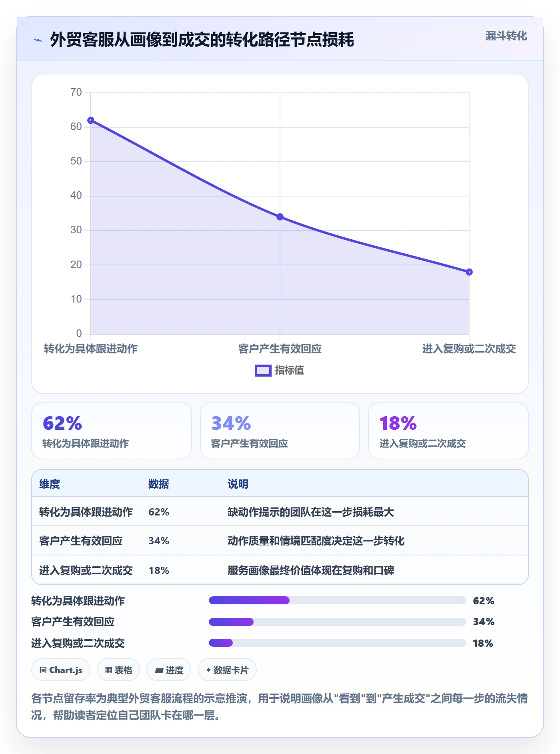Click the Chart.js tag chip

tap(61, 670)
